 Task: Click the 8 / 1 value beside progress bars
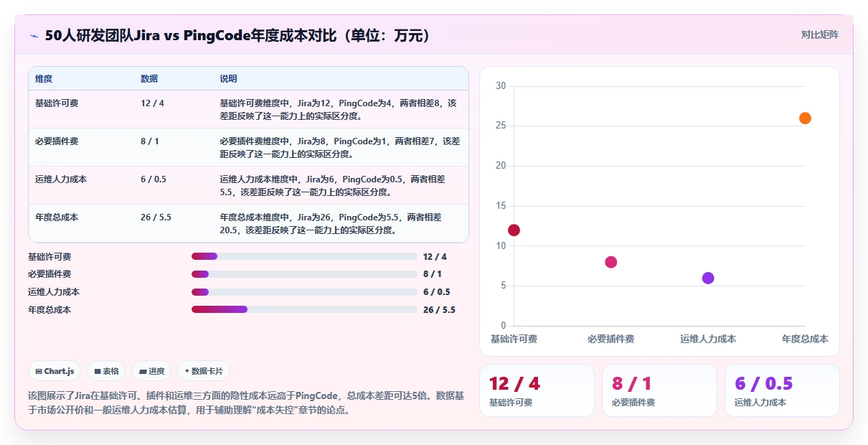coord(433,274)
